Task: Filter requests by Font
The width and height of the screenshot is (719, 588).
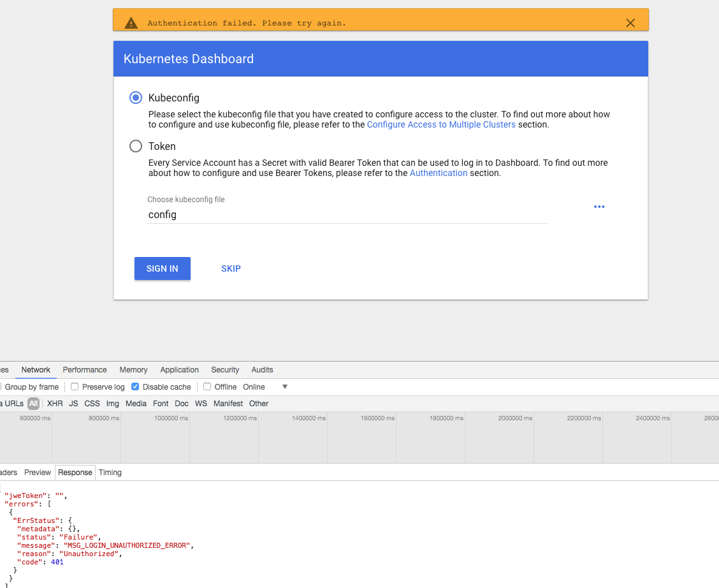Action: 161,404
